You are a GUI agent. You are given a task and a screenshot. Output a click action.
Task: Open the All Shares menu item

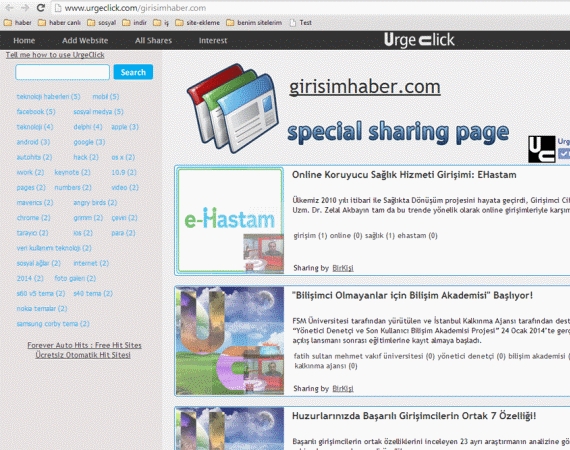click(153, 40)
